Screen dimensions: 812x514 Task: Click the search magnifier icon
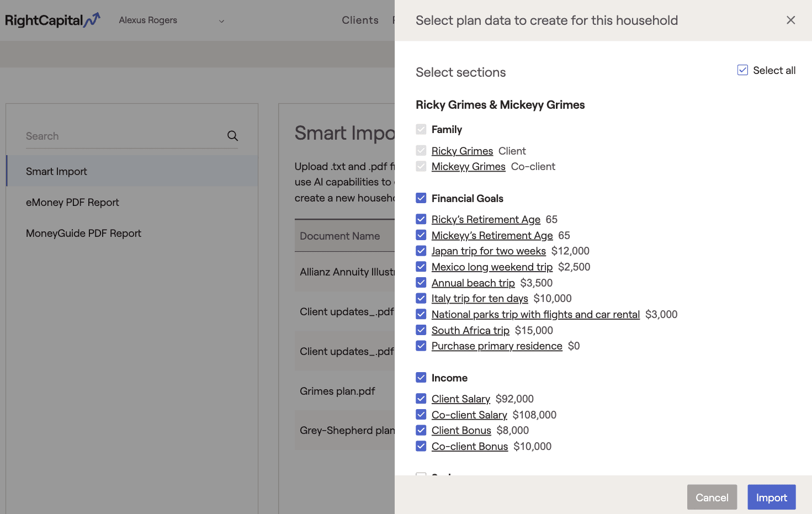click(x=232, y=136)
